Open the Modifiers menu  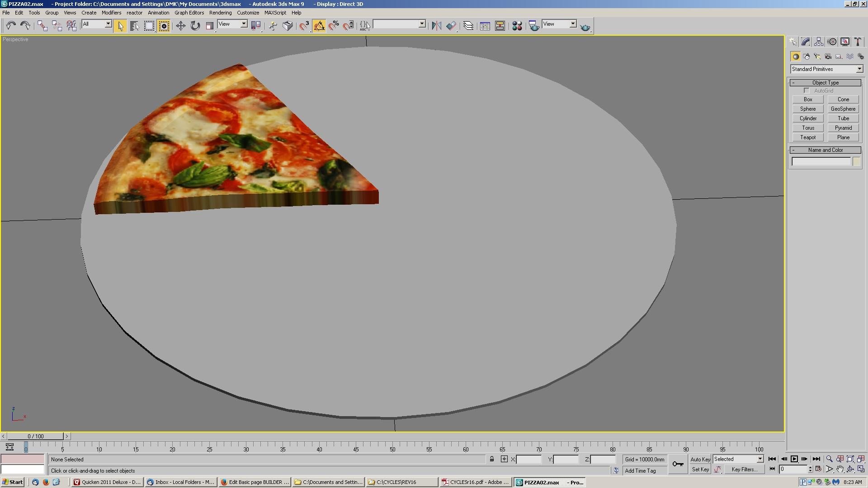coord(111,13)
